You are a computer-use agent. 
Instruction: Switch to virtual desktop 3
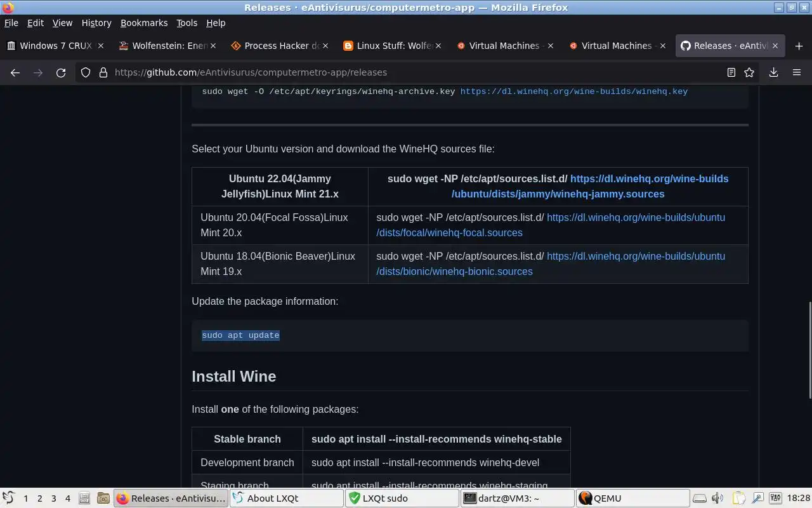(x=54, y=498)
